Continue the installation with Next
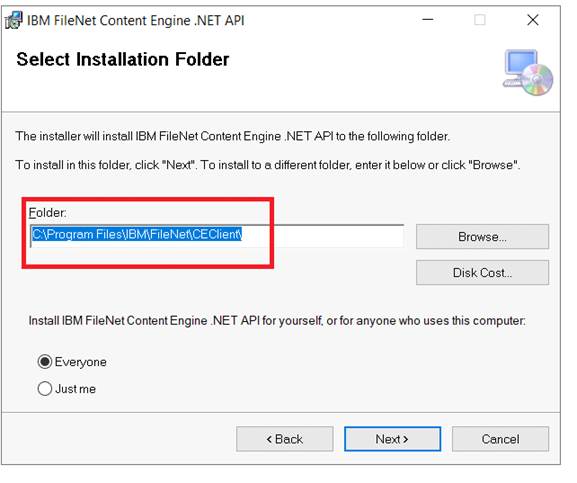Screen dimensions: 577x483 [x=392, y=439]
